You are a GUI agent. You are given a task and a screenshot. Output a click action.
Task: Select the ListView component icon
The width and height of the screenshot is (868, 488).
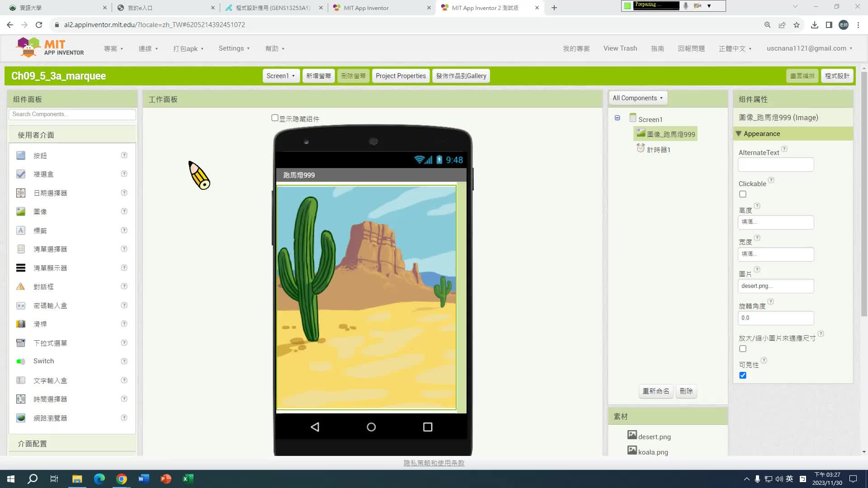(21, 268)
